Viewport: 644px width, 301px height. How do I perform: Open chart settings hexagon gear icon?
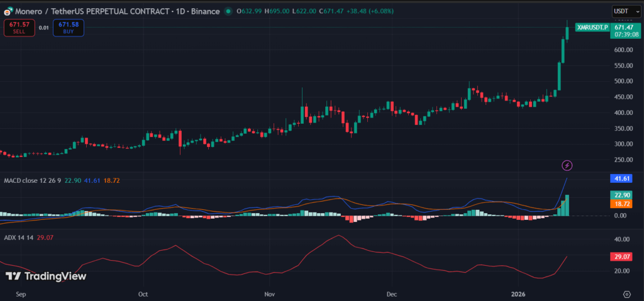point(626,293)
